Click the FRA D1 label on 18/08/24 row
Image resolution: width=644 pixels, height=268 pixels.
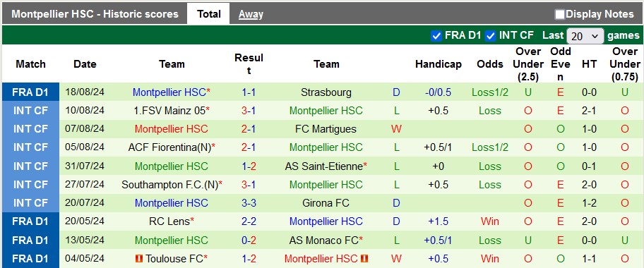click(30, 92)
